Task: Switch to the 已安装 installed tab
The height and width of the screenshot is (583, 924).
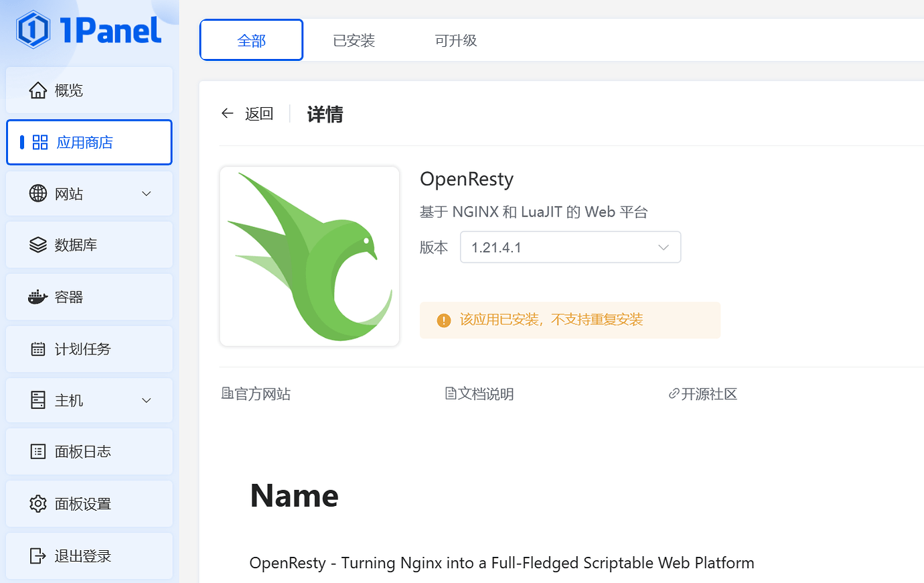Action: click(x=354, y=40)
